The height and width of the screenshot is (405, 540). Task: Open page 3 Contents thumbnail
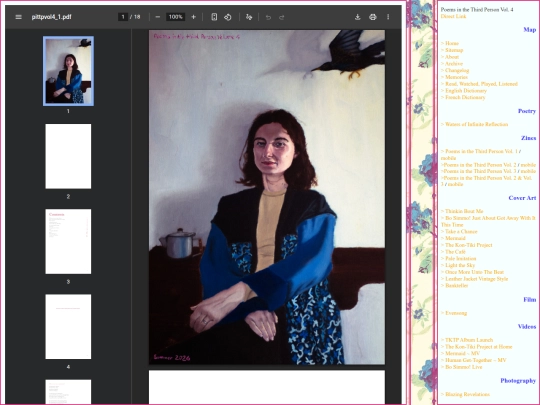(68, 241)
